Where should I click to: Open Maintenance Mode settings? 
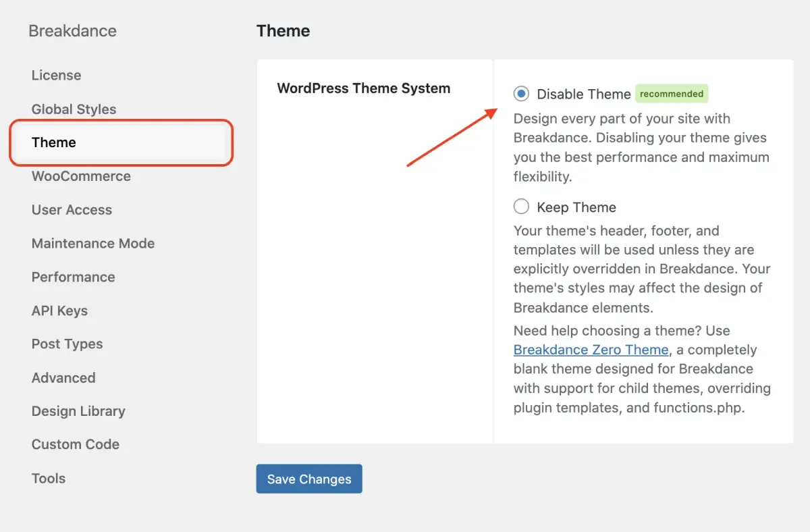point(93,244)
